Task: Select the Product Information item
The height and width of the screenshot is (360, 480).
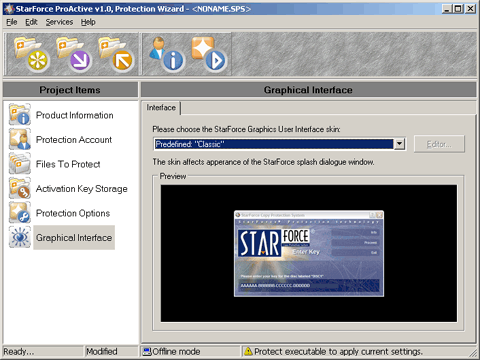Action: coord(75,115)
